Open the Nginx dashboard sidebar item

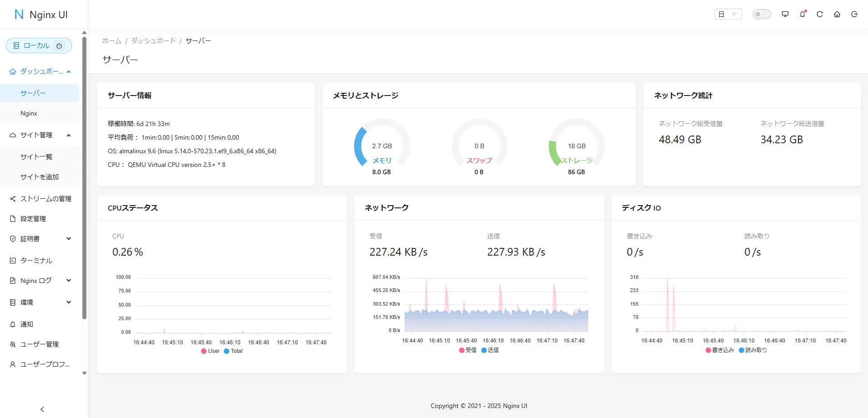point(40,113)
